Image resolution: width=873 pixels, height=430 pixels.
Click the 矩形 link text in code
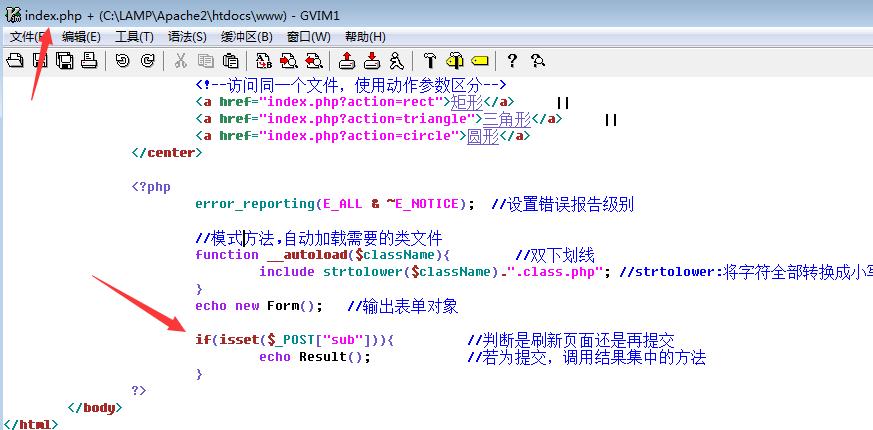(467, 102)
